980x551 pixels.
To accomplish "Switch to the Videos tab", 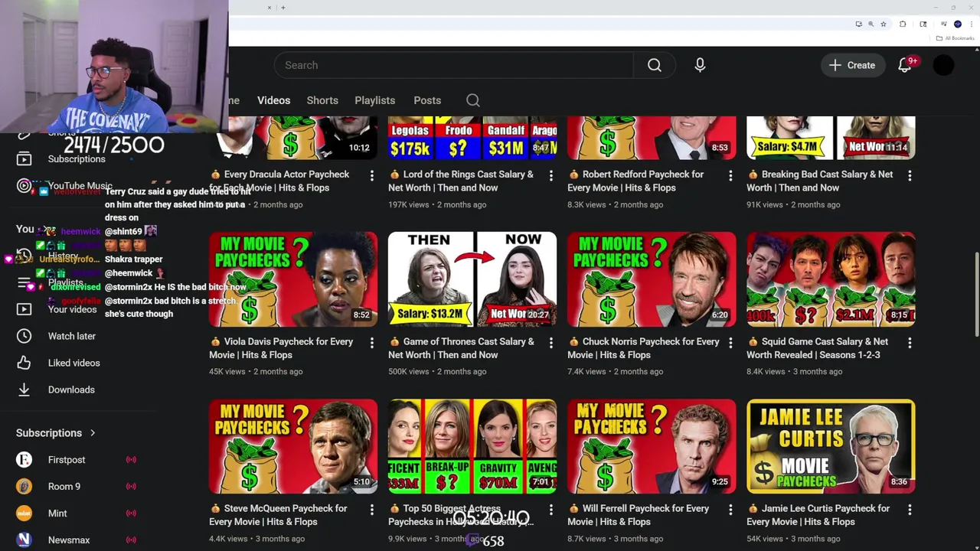I will [x=273, y=100].
